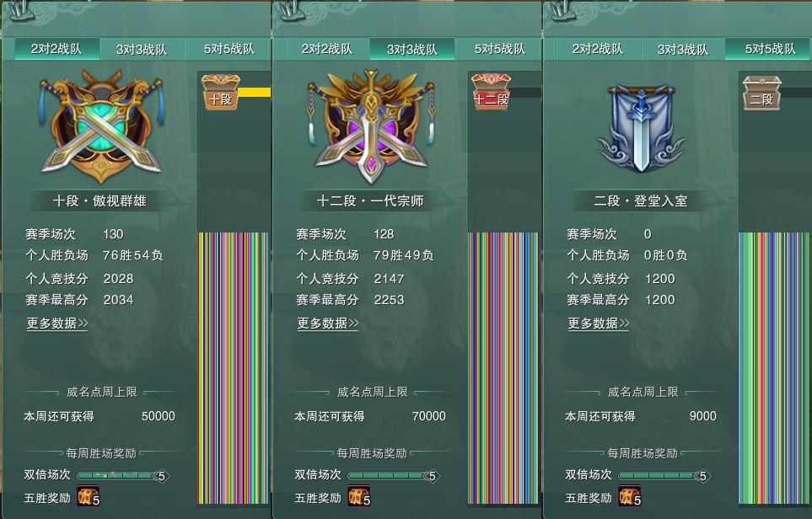This screenshot has width=812, height=519.
Task: Click the 十二段 purple gem rank emblem
Action: (x=371, y=127)
